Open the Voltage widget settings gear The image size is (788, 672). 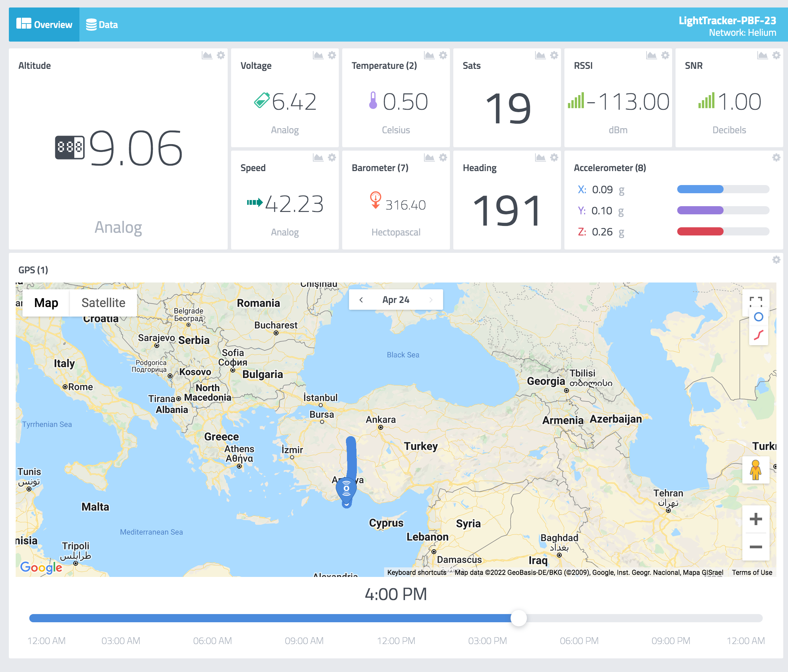pyautogui.click(x=332, y=56)
